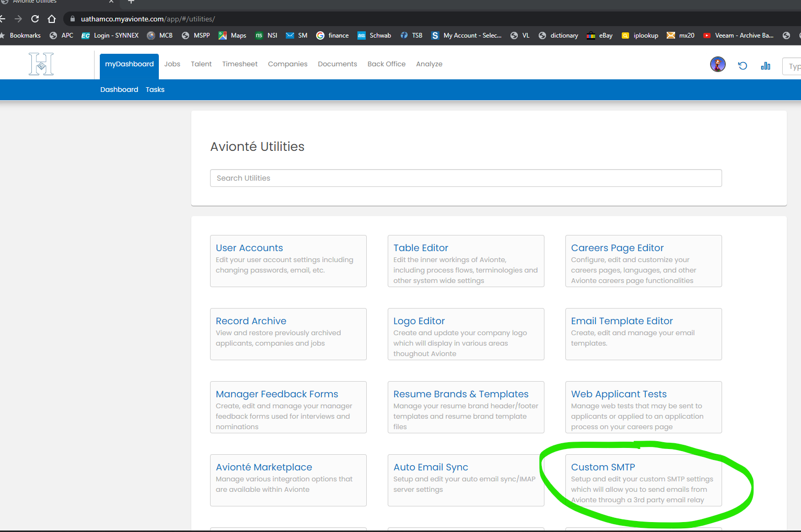This screenshot has width=801, height=532.
Task: Close the Avionté Utilities browser tab
Action: coord(111,2)
